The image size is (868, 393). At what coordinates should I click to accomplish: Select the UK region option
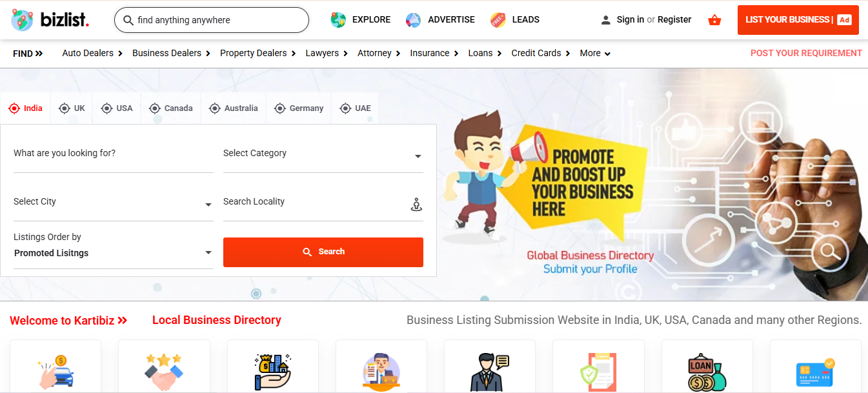(72, 108)
